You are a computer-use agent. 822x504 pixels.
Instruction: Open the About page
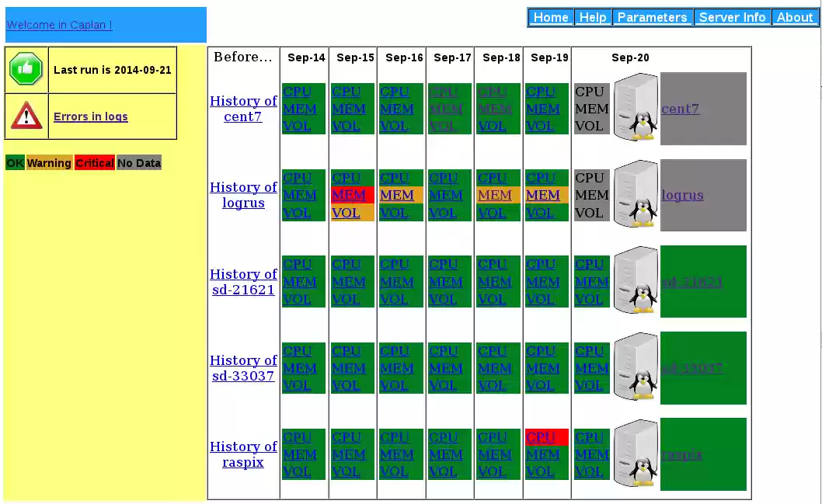pyautogui.click(x=795, y=17)
